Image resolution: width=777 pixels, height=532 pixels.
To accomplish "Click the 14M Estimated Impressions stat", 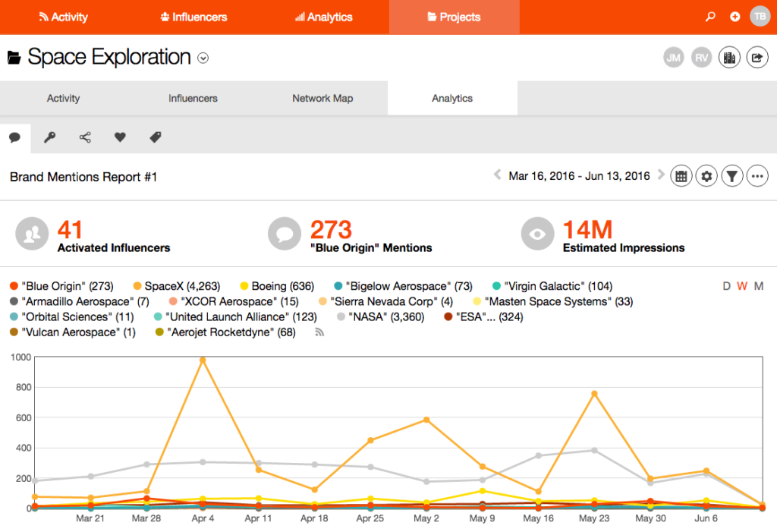I will pyautogui.click(x=624, y=236).
